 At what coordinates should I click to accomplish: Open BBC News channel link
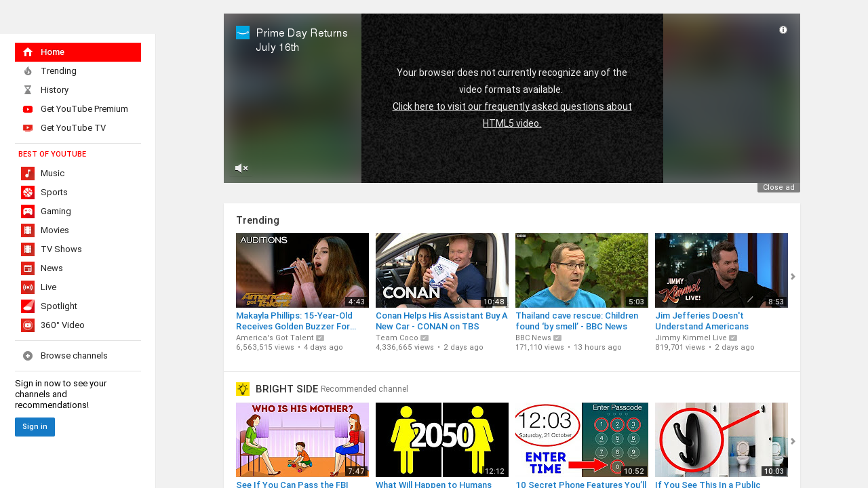tap(533, 338)
